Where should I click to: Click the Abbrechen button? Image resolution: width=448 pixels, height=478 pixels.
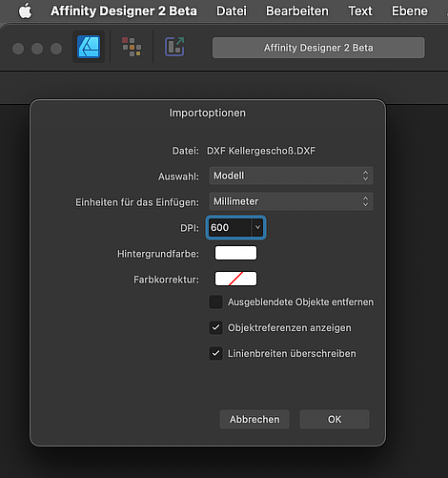coord(255,419)
